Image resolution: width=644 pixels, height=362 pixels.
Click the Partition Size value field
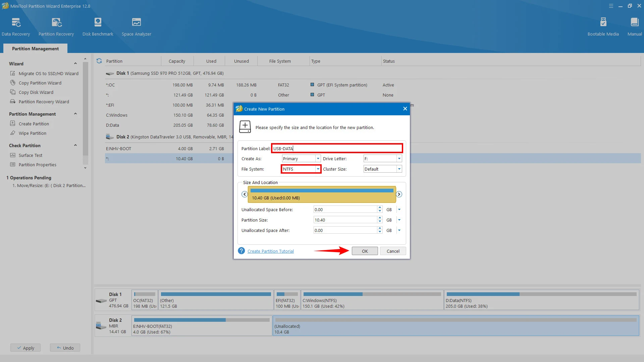(x=345, y=220)
